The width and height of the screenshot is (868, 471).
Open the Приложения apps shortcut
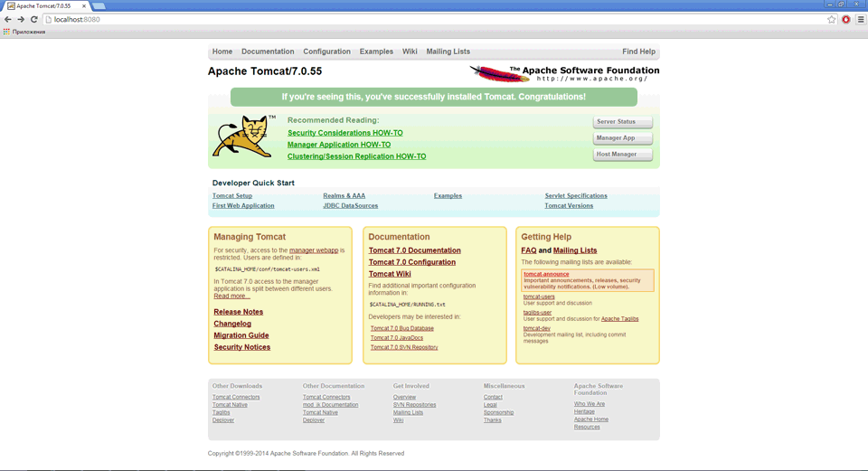pos(24,33)
